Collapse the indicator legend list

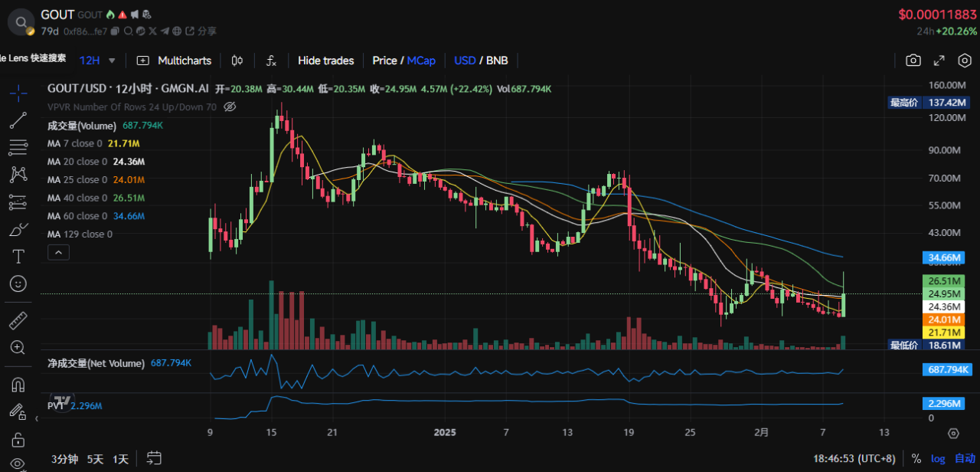coord(58,251)
